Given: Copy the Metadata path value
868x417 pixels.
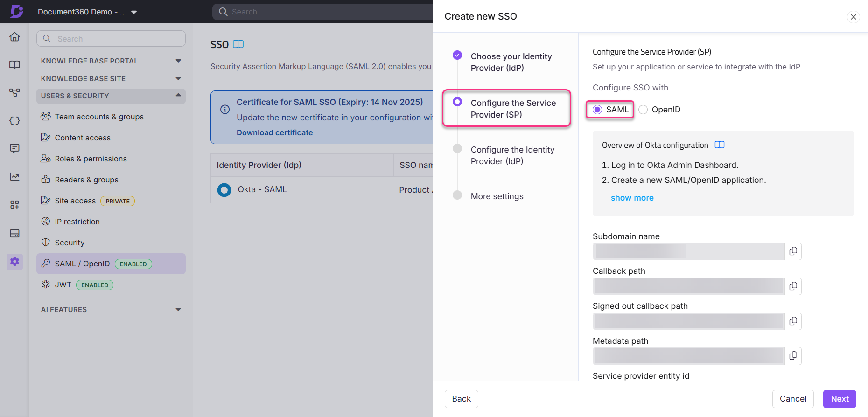Looking at the screenshot, I should (x=793, y=356).
